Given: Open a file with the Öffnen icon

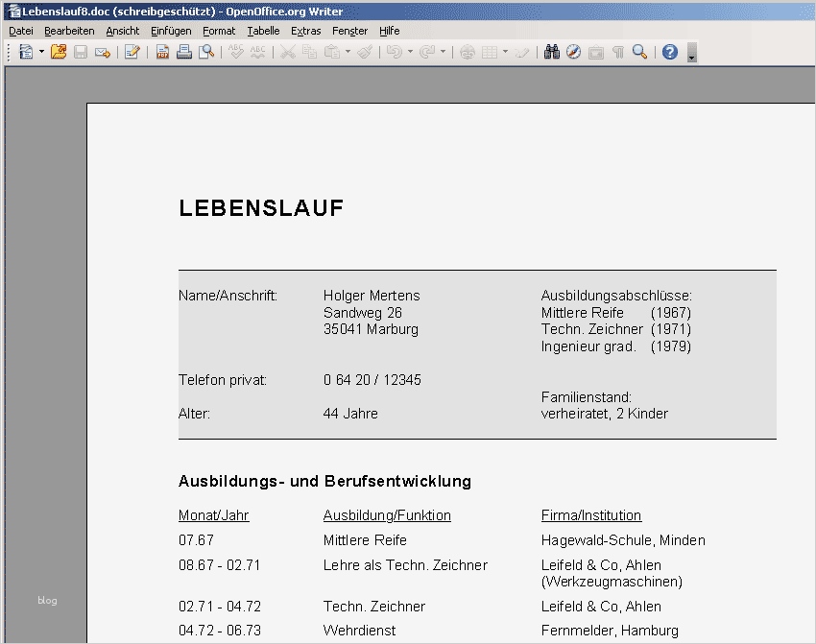Looking at the screenshot, I should [x=60, y=51].
